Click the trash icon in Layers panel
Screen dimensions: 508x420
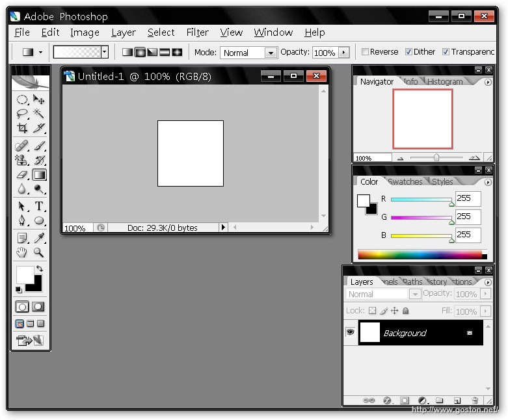pos(475,400)
